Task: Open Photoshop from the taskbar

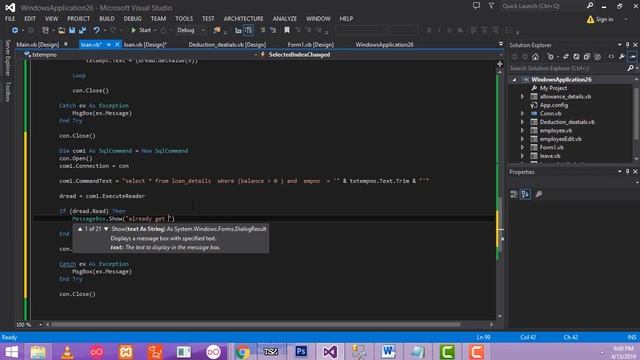Action: point(301,351)
